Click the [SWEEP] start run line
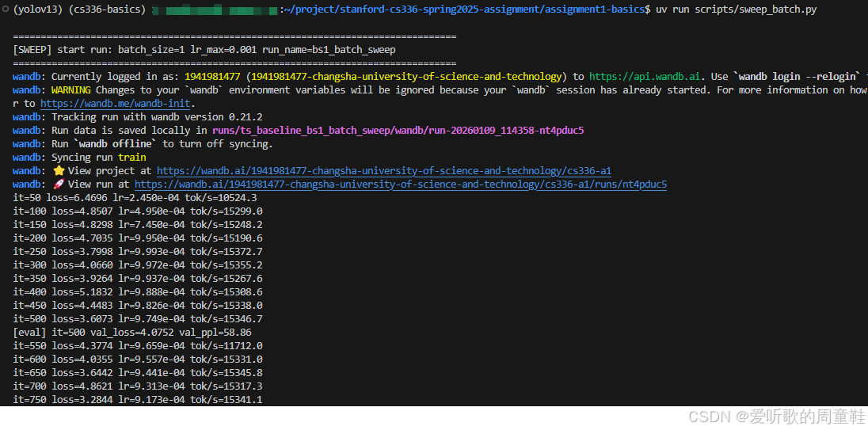 click(204, 50)
